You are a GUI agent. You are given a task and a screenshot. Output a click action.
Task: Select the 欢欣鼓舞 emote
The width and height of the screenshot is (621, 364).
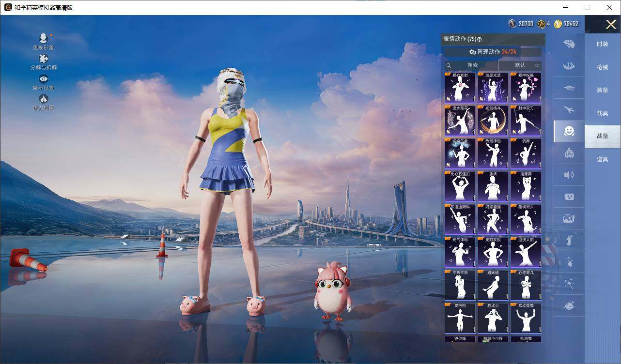click(526, 318)
